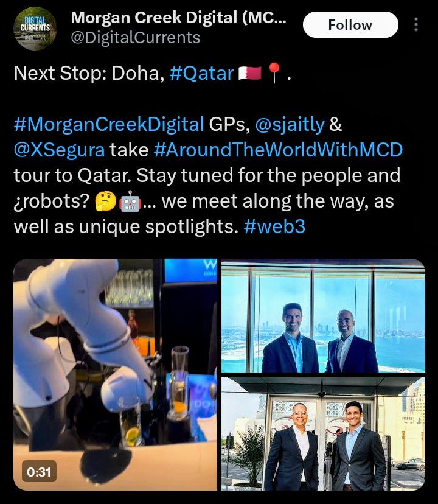The image size is (438, 504).
Task: Click the 0:31 video duration badge
Action: coord(39,472)
